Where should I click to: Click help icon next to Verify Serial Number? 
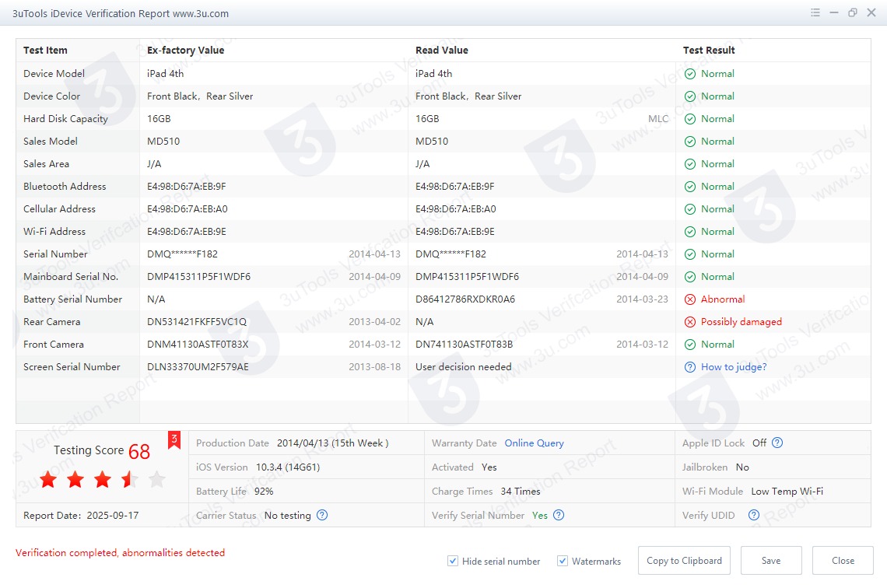point(559,515)
